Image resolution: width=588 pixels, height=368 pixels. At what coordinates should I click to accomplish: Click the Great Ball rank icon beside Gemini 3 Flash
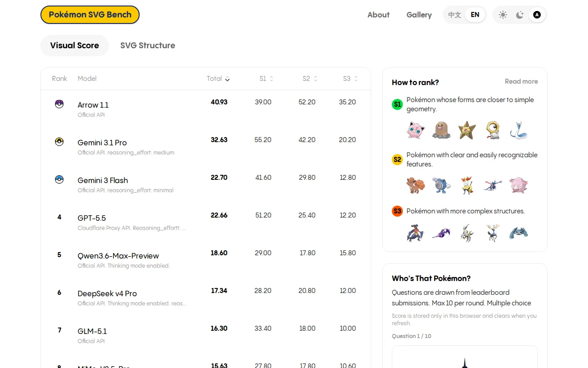[59, 179]
